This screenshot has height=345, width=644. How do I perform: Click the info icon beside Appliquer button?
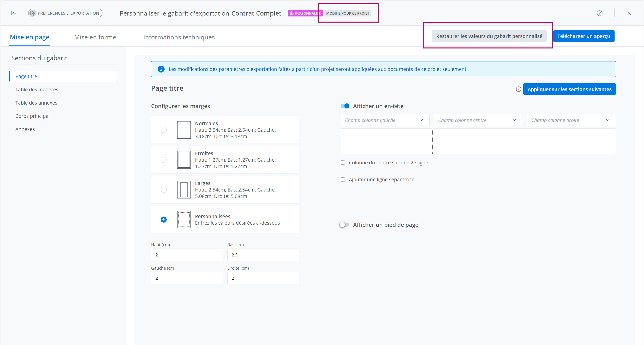point(518,89)
